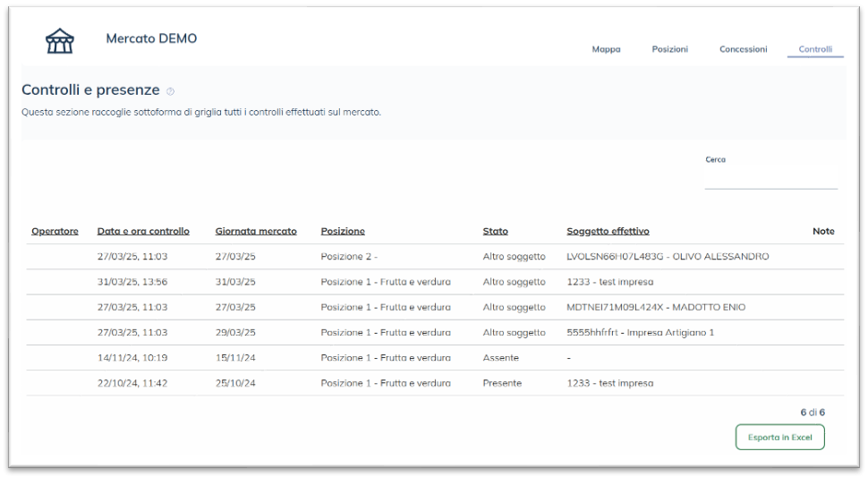
Task: Open the Concessioni tab
Action: (x=743, y=49)
